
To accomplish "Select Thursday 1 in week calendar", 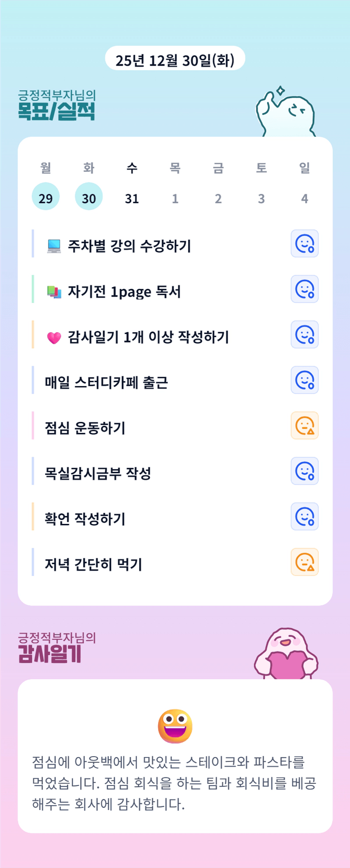I will tap(175, 198).
